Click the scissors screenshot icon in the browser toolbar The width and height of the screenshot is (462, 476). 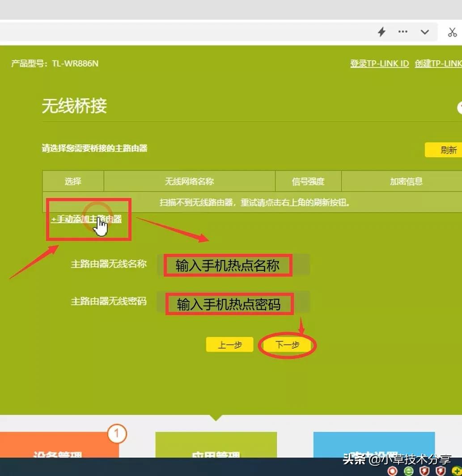click(452, 32)
